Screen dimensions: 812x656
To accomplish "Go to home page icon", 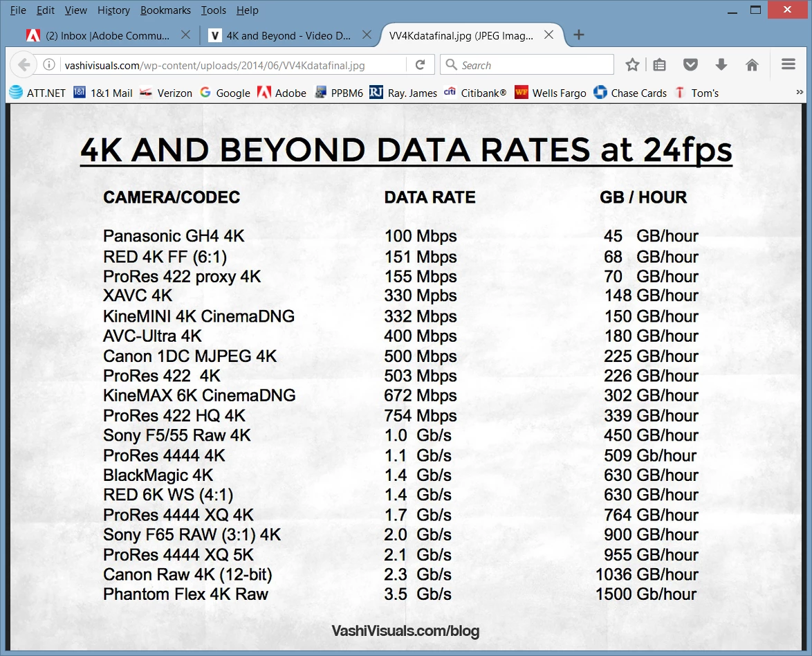I will pyautogui.click(x=752, y=65).
